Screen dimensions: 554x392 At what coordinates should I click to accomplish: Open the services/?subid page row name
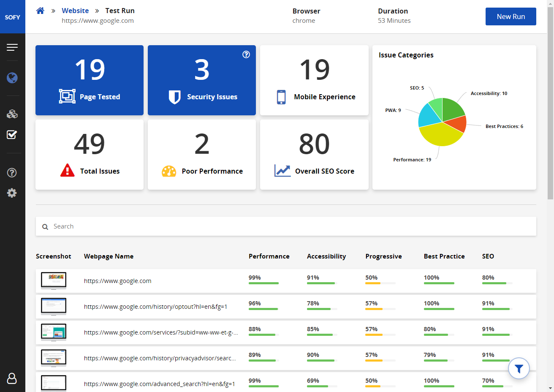[161, 332]
